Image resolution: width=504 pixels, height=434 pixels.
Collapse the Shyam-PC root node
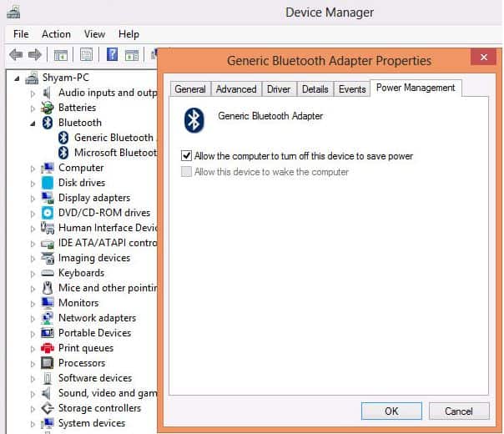[17, 78]
